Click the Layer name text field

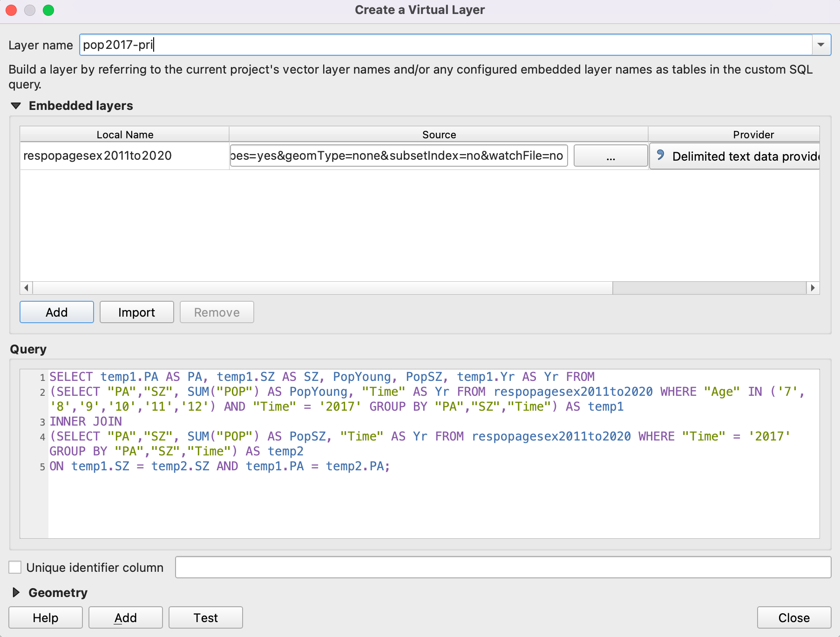pyautogui.click(x=445, y=45)
